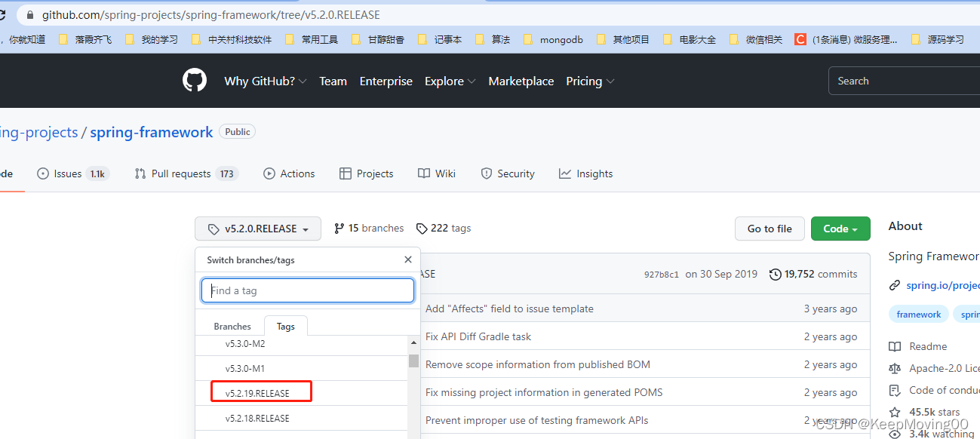Open commit 'Add "Affects" field to issue template'
Viewport: 980px width, 439px height.
click(x=509, y=309)
